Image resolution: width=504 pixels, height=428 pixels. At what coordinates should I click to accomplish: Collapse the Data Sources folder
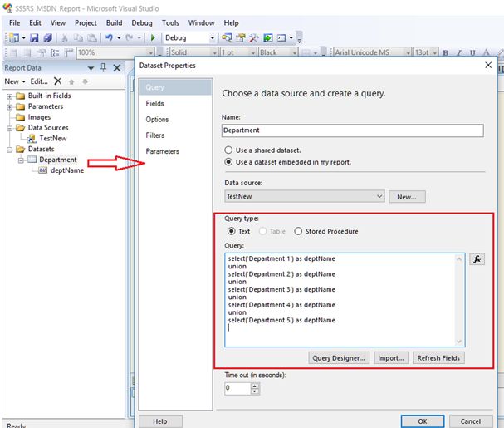10,128
